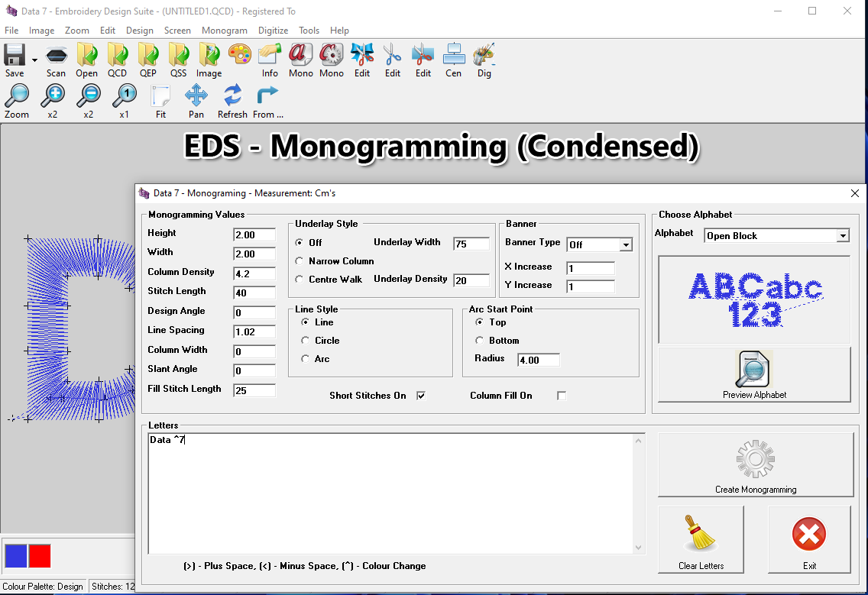Click the Fill Stitch Length input field
The height and width of the screenshot is (595, 868).
point(254,390)
